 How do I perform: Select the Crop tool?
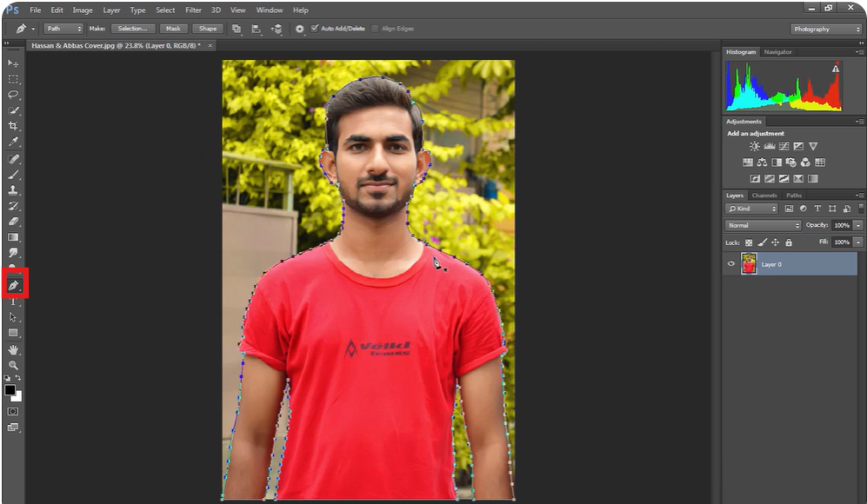tap(13, 125)
